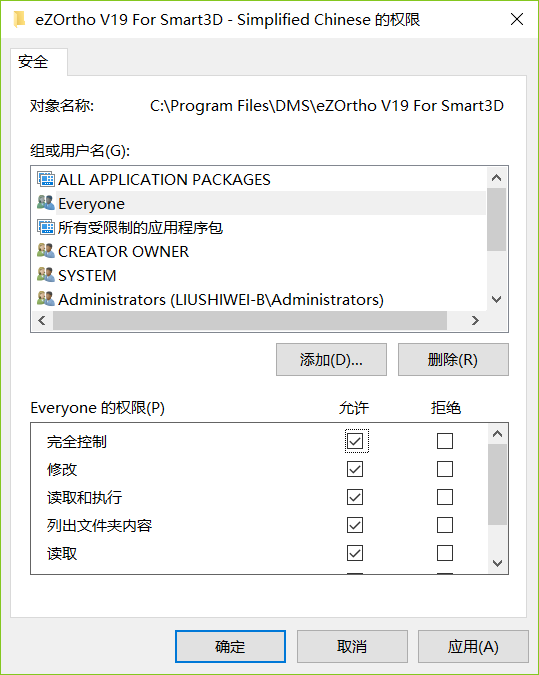Image resolution: width=539 pixels, height=675 pixels.
Task: Open the 安全 tab
Action: coord(33,62)
